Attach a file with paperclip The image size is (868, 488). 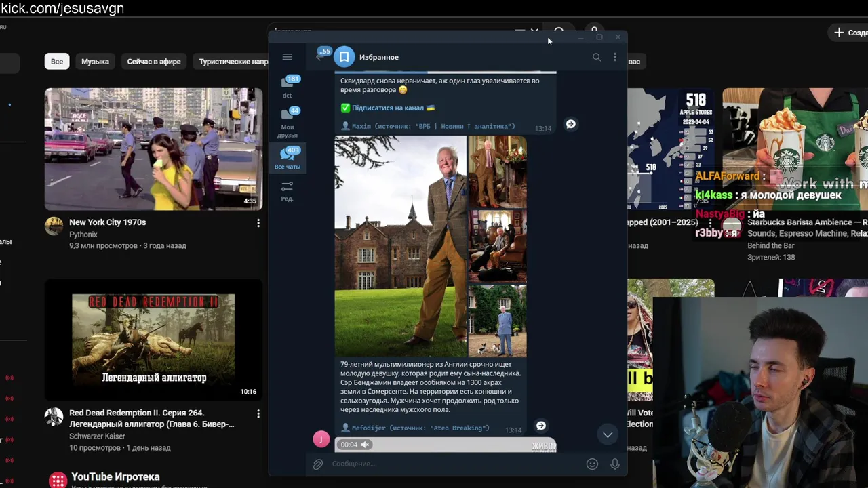317,464
